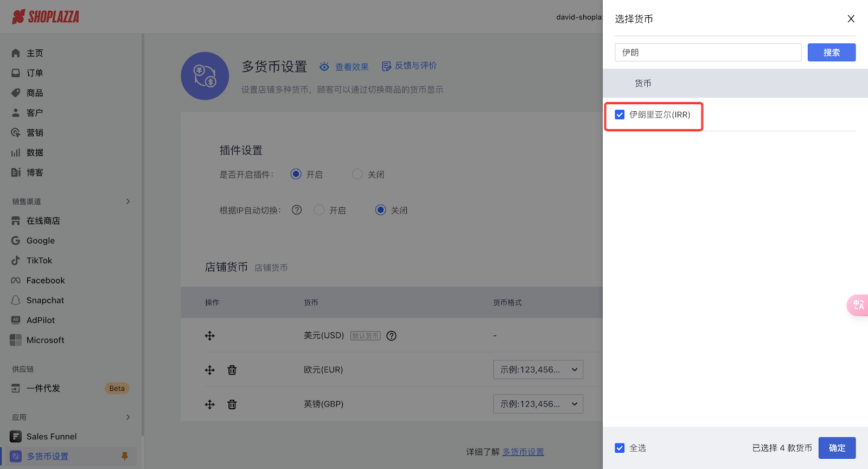Click the pink translate floating icon
The image size is (868, 469).
pyautogui.click(x=858, y=305)
